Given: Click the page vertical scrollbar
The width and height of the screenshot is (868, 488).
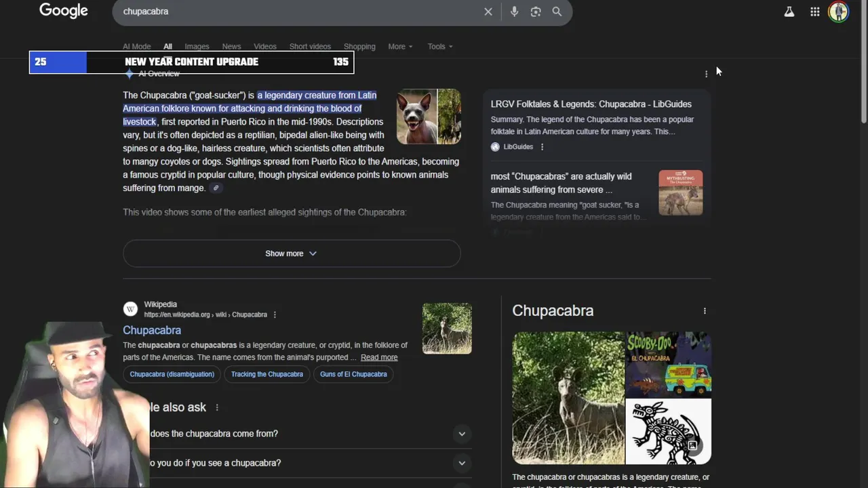Looking at the screenshot, I should pos(863,62).
